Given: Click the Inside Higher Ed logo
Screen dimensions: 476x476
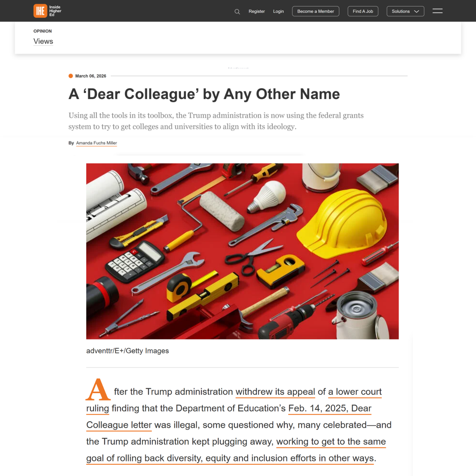Looking at the screenshot, I should pyautogui.click(x=47, y=11).
